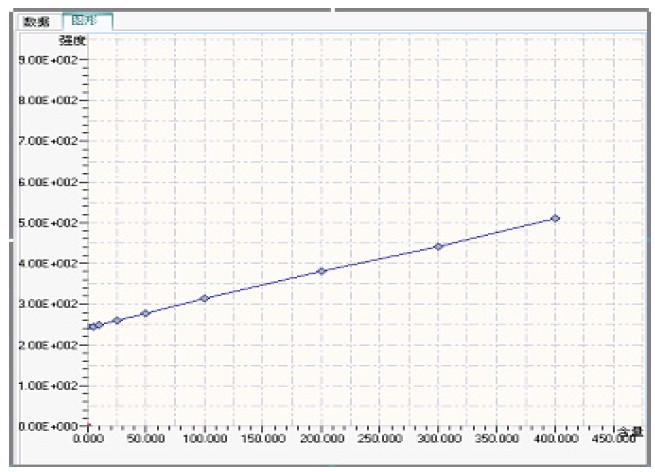The image size is (655, 472).
Task: Click the data point at 100.000 concentration
Action: pos(204,298)
